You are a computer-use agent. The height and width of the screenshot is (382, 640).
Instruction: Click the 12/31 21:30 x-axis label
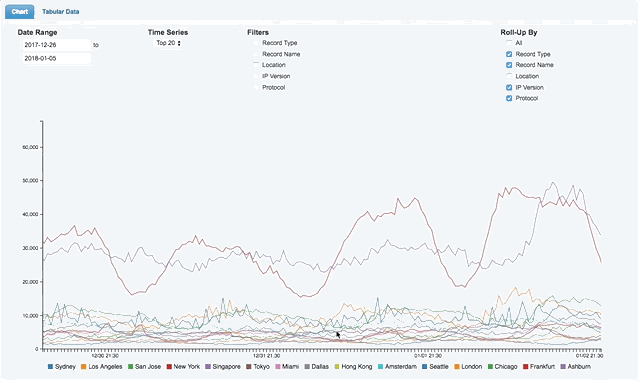click(x=267, y=356)
